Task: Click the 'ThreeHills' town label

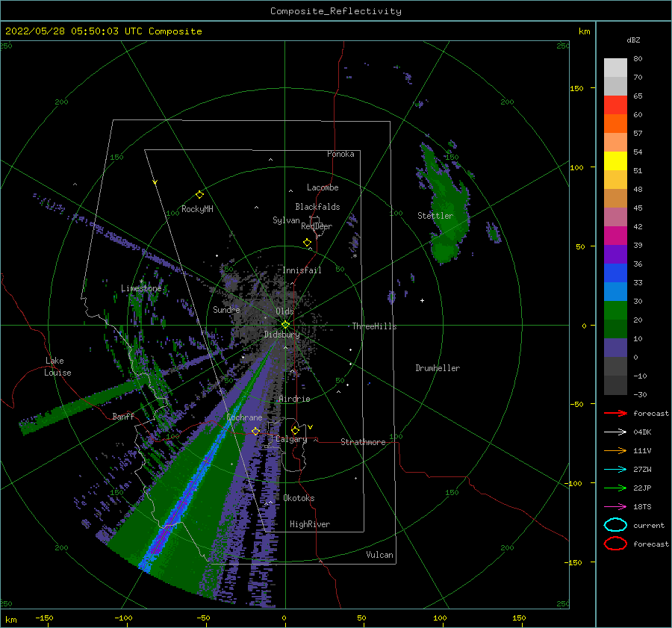Action: [374, 326]
